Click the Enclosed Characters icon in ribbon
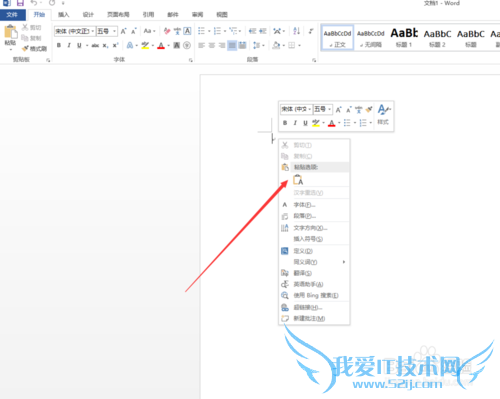The height and width of the screenshot is (399, 500). (x=187, y=45)
